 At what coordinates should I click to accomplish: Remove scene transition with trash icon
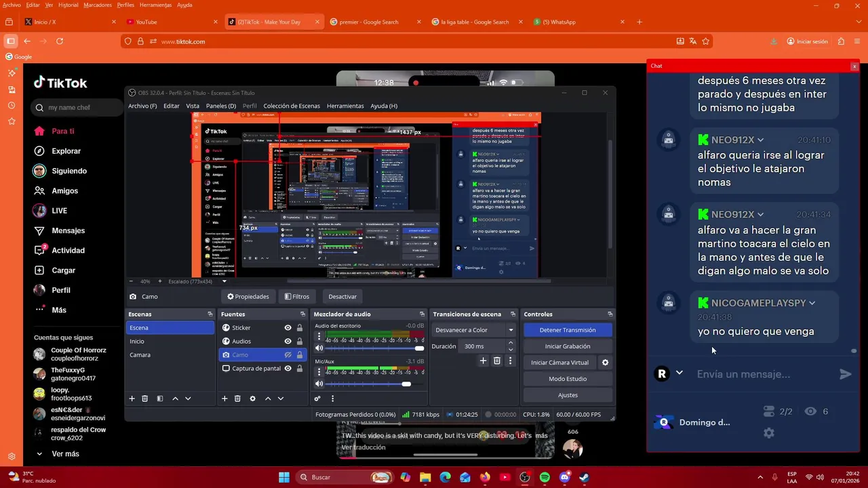(497, 361)
